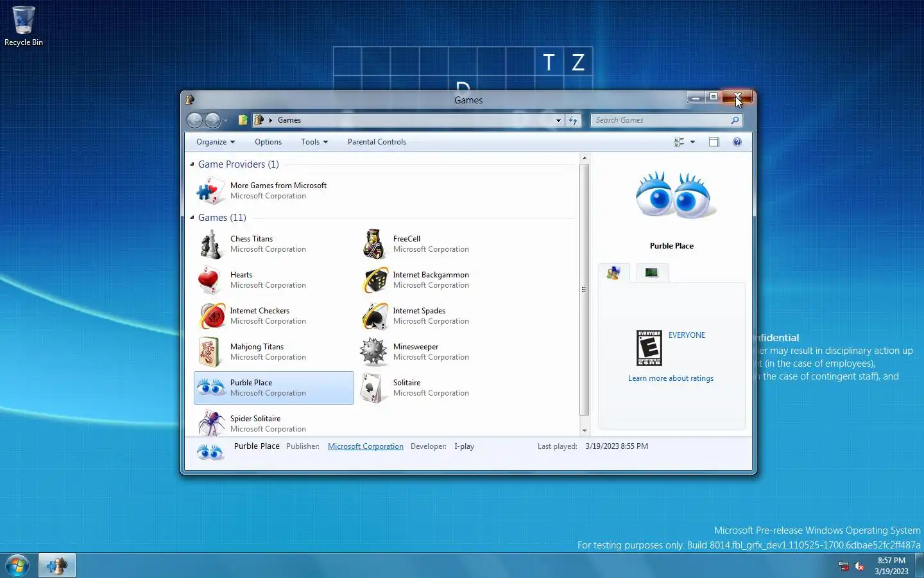Select the Mahjong Titans tile icon

point(210,352)
